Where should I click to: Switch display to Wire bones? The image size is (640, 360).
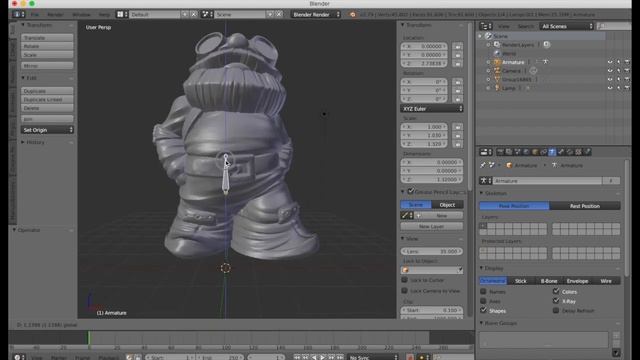coord(606,281)
